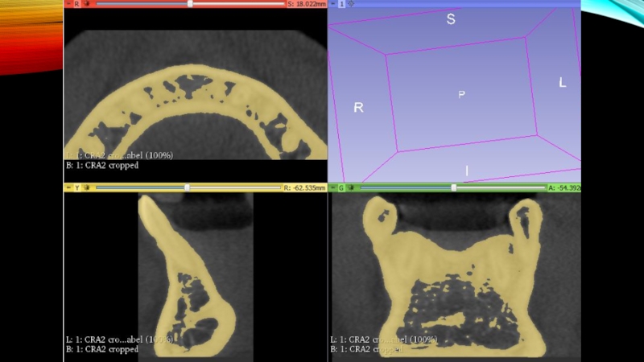Click the S: 18.022mm offset field
644x362 pixels.
point(307,4)
